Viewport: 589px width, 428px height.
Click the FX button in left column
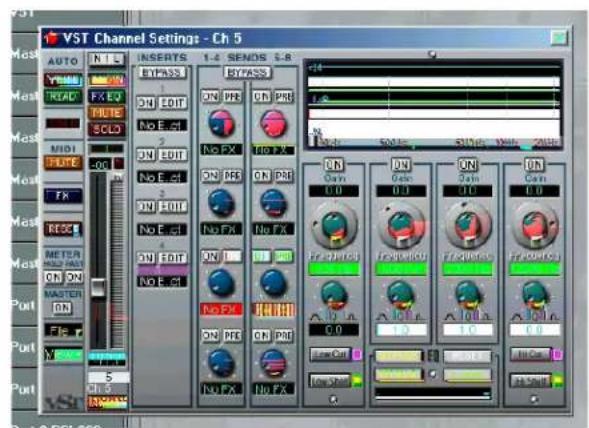pyautogui.click(x=63, y=196)
